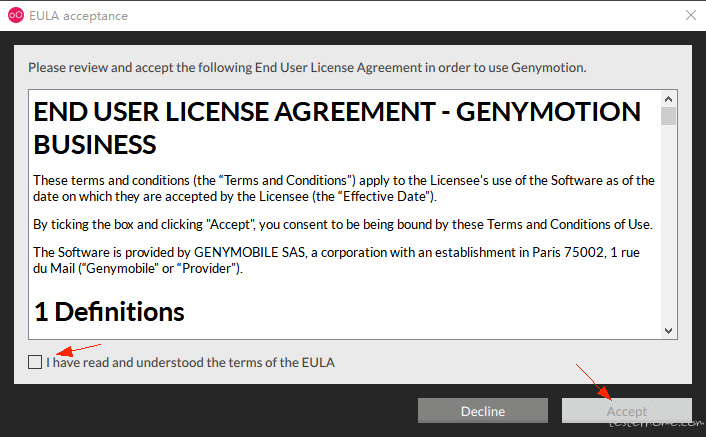
Task: Click the paragraph about GENYMOBILE SAS
Action: coord(336,260)
